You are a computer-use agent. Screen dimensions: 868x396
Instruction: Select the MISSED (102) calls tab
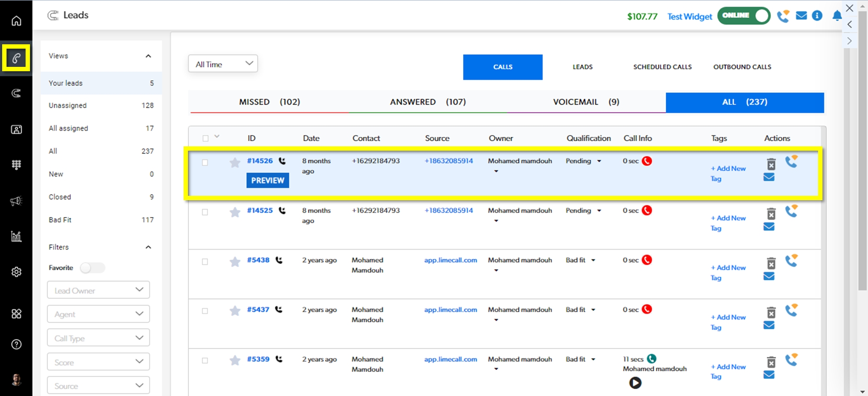[269, 102]
